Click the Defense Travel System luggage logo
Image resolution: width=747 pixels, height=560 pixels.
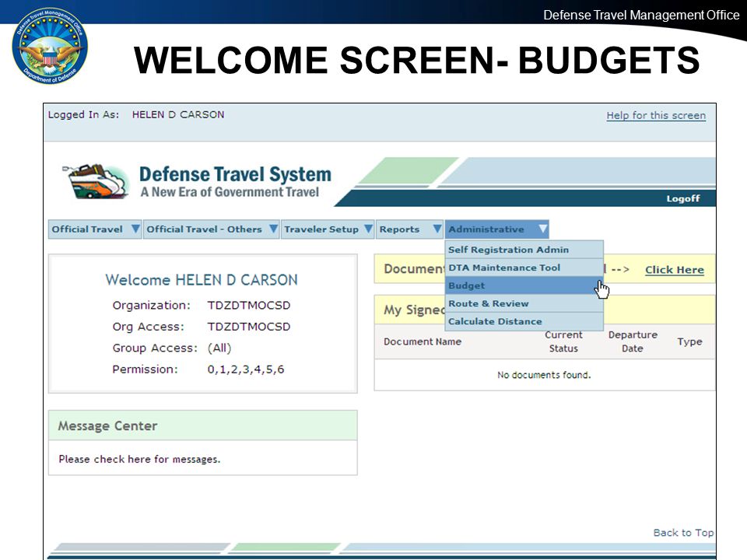click(96, 181)
